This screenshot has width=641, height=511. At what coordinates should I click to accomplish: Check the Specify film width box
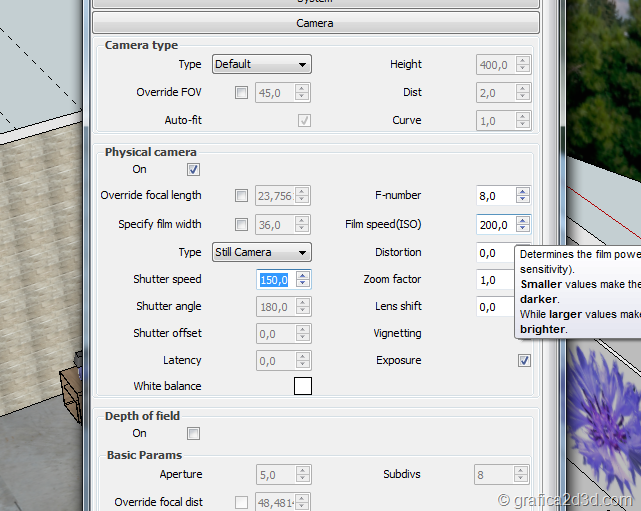(241, 225)
